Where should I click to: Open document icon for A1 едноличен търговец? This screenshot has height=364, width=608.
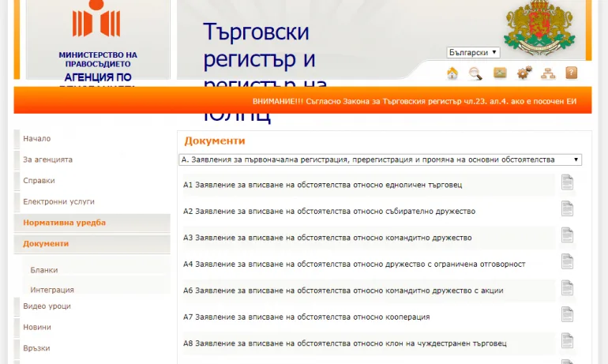[x=567, y=182]
